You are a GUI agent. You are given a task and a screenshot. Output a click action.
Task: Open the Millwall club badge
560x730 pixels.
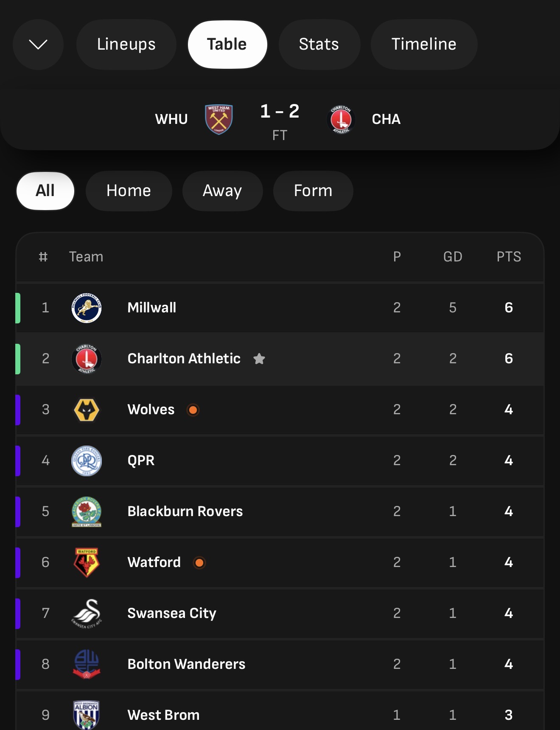87,308
